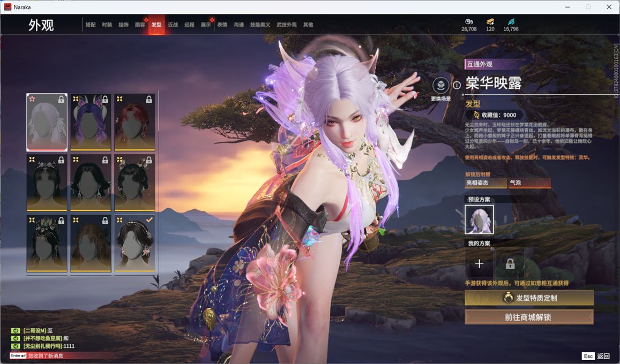
Task: Switch to the 表情 tab
Action: pyautogui.click(x=222, y=25)
